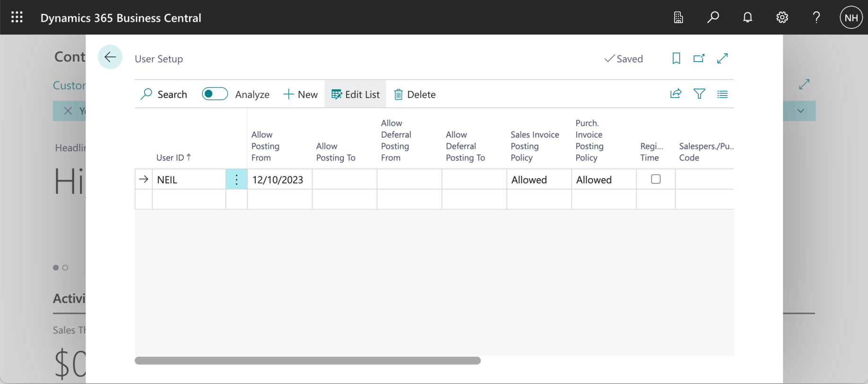This screenshot has width=868, height=384.
Task: Check the Register Time box for NEIL
Action: pos(656,179)
